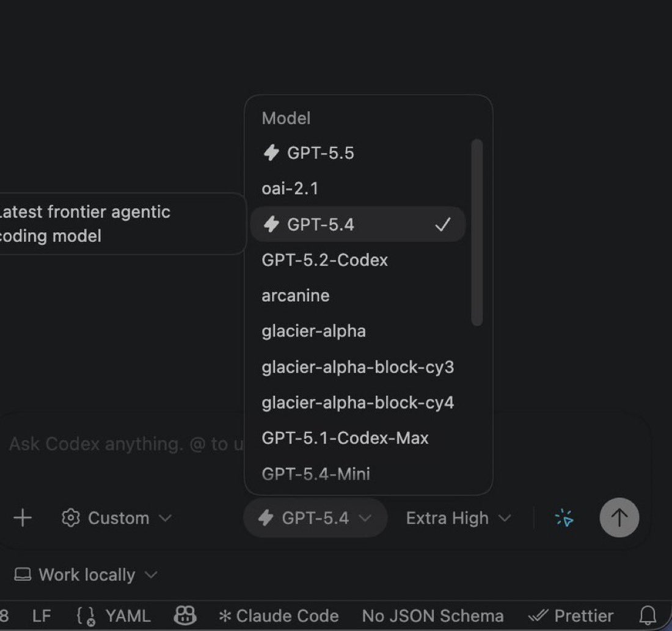The height and width of the screenshot is (631, 672).
Task: Click the model list scrollbar
Action: (x=477, y=232)
